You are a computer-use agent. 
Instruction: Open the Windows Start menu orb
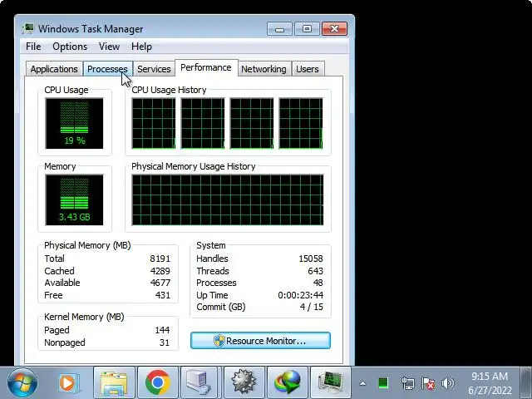[22, 383]
